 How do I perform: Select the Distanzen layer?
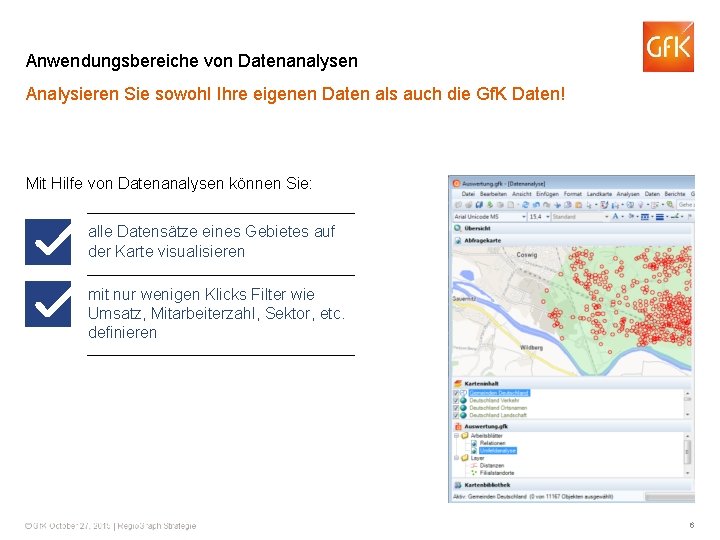point(492,465)
